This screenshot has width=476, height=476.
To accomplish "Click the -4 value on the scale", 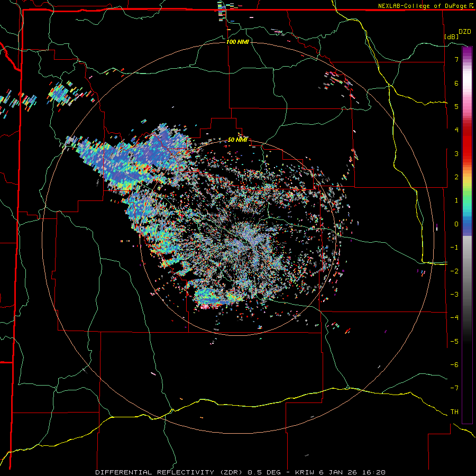I will 454,318.
